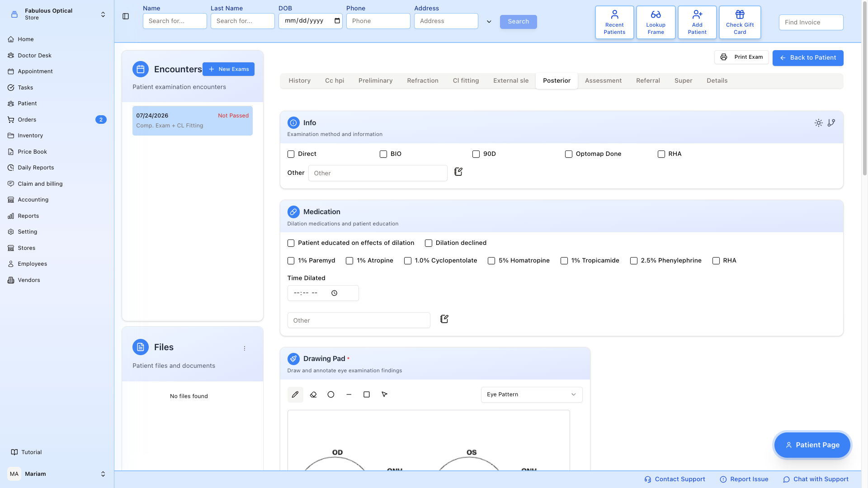Viewport: 868px width, 488px height.
Task: Expand the Fabulous Optical store switcher
Action: tap(103, 14)
